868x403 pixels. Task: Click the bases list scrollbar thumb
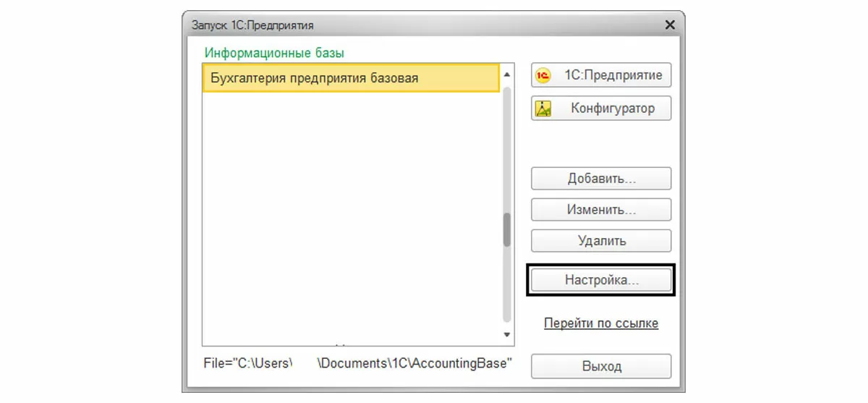(x=507, y=229)
